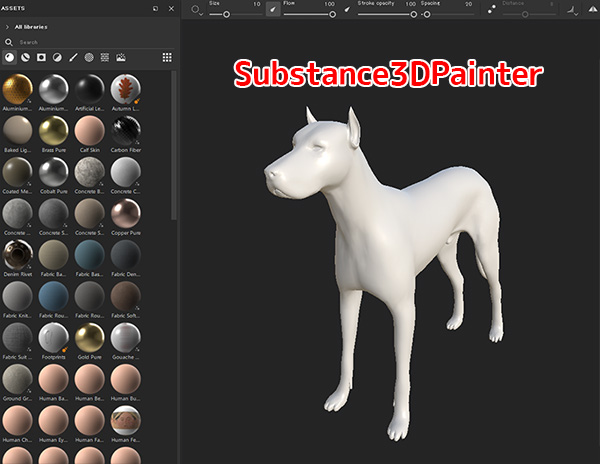Pick the Denim Rivet material thumbnail

click(18, 256)
